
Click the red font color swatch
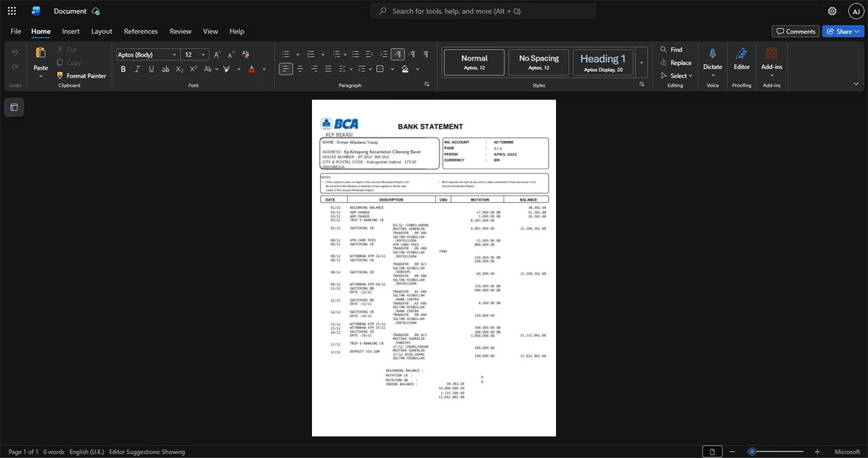click(x=252, y=69)
